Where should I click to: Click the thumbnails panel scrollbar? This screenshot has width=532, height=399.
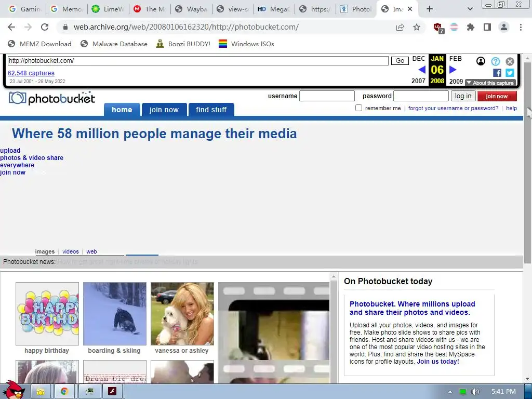click(x=334, y=331)
